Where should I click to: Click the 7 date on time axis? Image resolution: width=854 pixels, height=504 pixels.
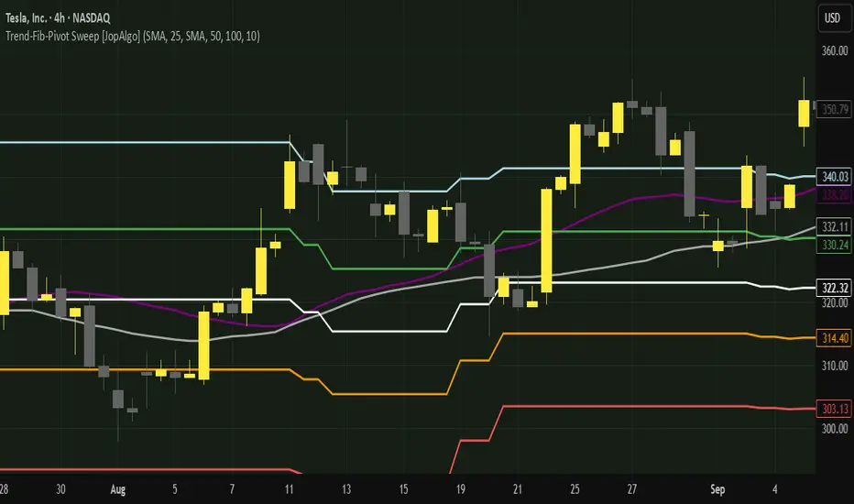(232, 489)
